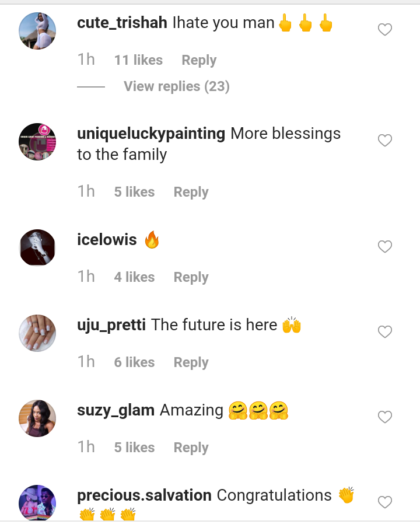The image size is (420, 524).
Task: Open uju_pretti's nail photo avatar
Action: pos(37,333)
